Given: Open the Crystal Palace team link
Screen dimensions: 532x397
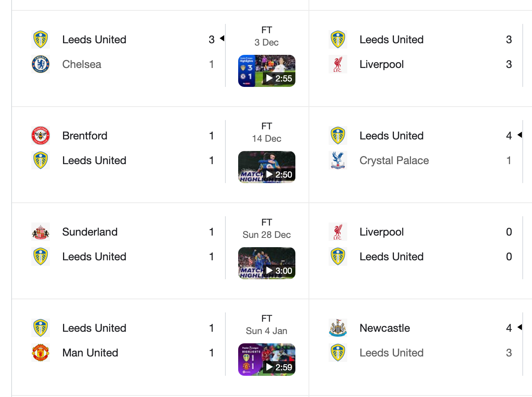Looking at the screenshot, I should tap(394, 161).
